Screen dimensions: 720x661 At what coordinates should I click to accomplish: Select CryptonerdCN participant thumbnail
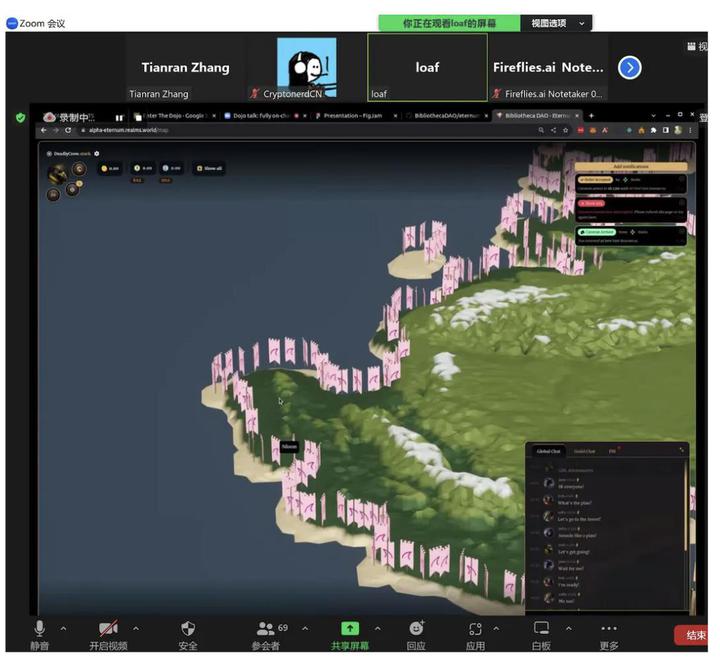click(307, 67)
